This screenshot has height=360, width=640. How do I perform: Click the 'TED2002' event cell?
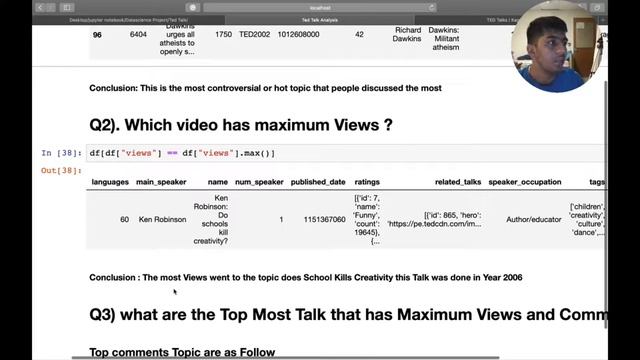coord(254,35)
